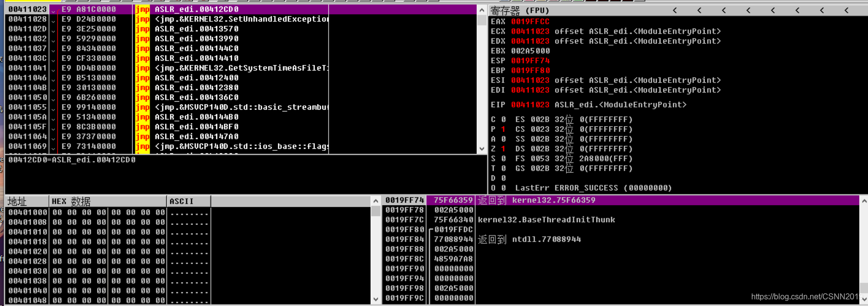Select stack address 0019FF9C
This screenshot has width=868, height=306.
[x=404, y=298]
